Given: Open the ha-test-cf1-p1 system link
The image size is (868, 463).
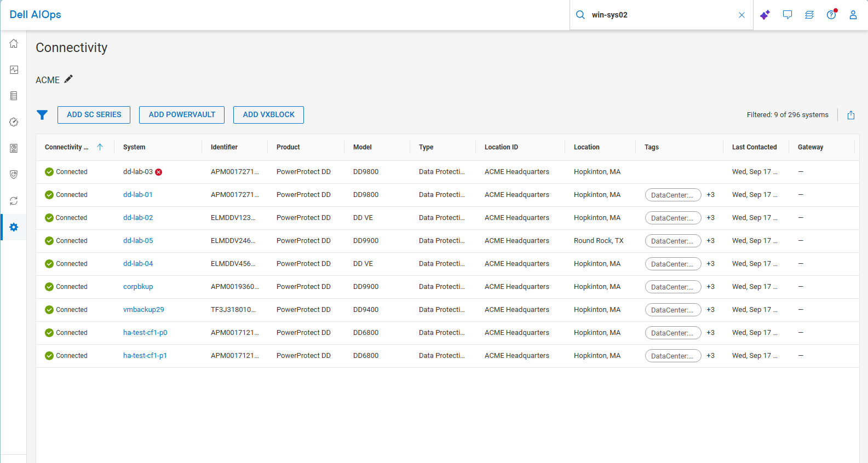Looking at the screenshot, I should click(145, 356).
